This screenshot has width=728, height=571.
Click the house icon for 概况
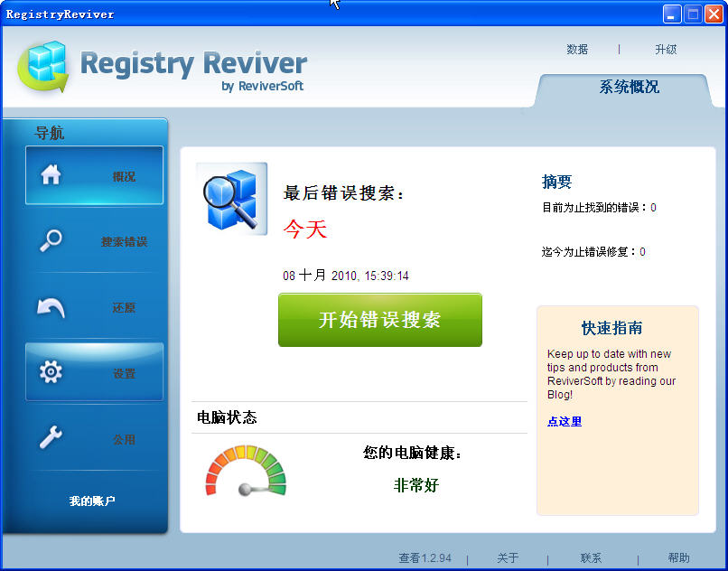51,175
